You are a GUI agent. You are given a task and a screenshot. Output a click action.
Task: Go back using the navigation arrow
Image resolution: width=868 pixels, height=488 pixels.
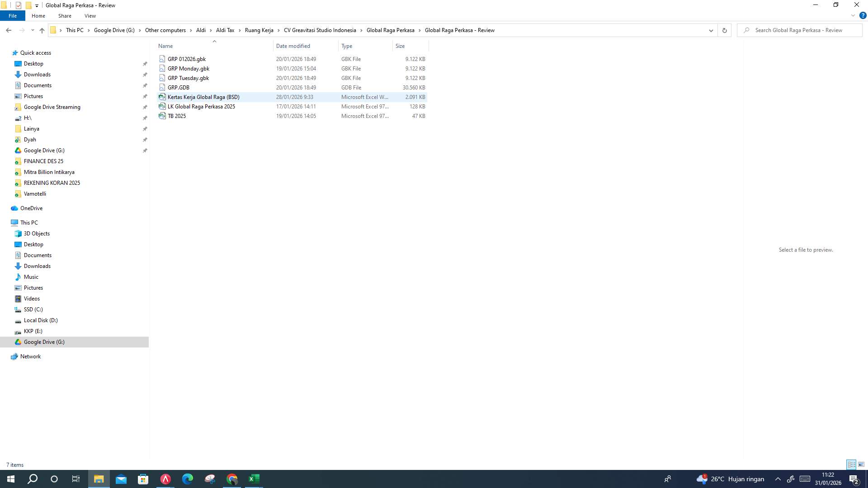pyautogui.click(x=9, y=30)
